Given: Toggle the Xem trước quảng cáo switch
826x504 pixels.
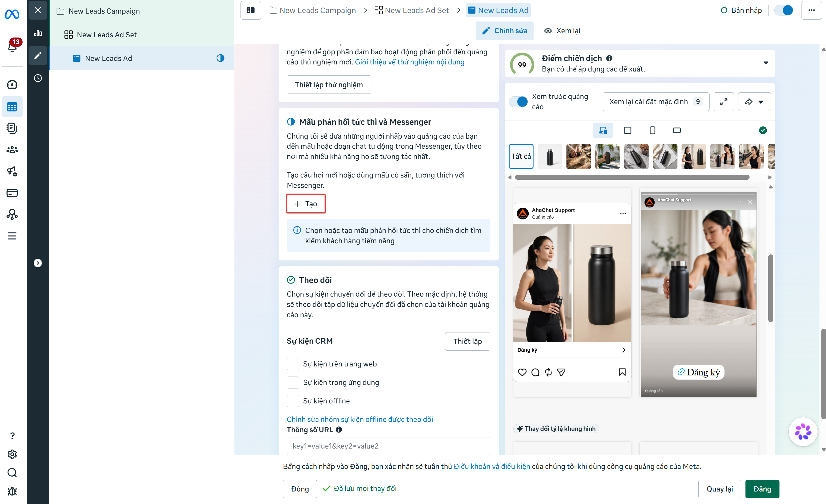Looking at the screenshot, I should (518, 101).
